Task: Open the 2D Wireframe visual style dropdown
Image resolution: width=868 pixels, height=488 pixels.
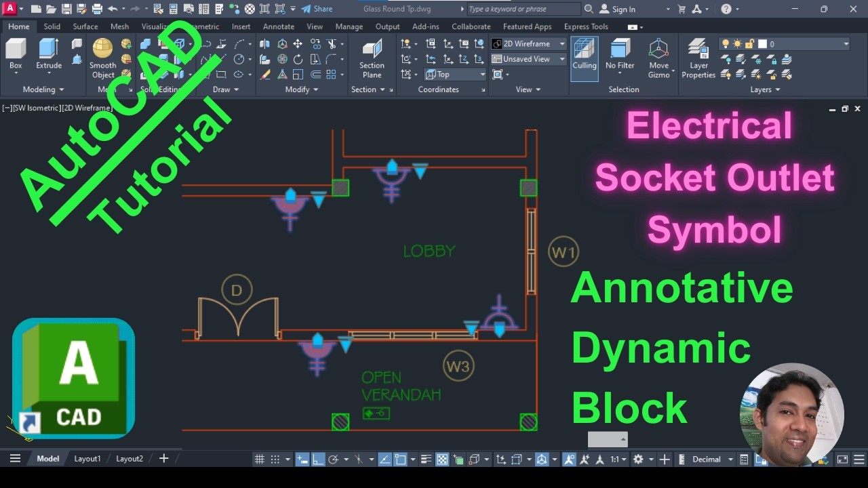Action: coord(529,44)
